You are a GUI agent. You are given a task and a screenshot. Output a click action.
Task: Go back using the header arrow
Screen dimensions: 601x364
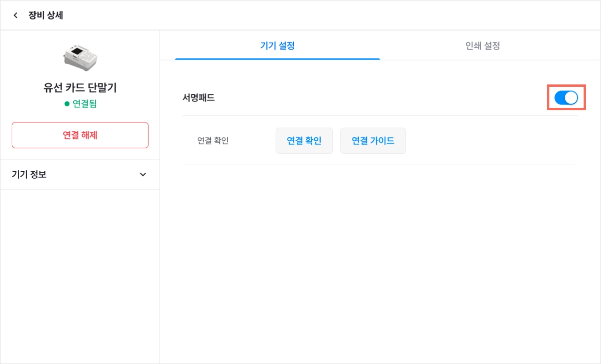pyautogui.click(x=15, y=15)
